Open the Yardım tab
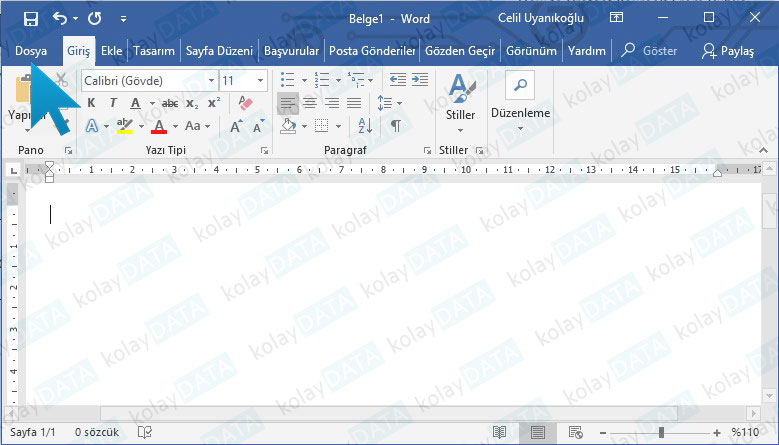Image resolution: width=779 pixels, height=445 pixels. (587, 51)
